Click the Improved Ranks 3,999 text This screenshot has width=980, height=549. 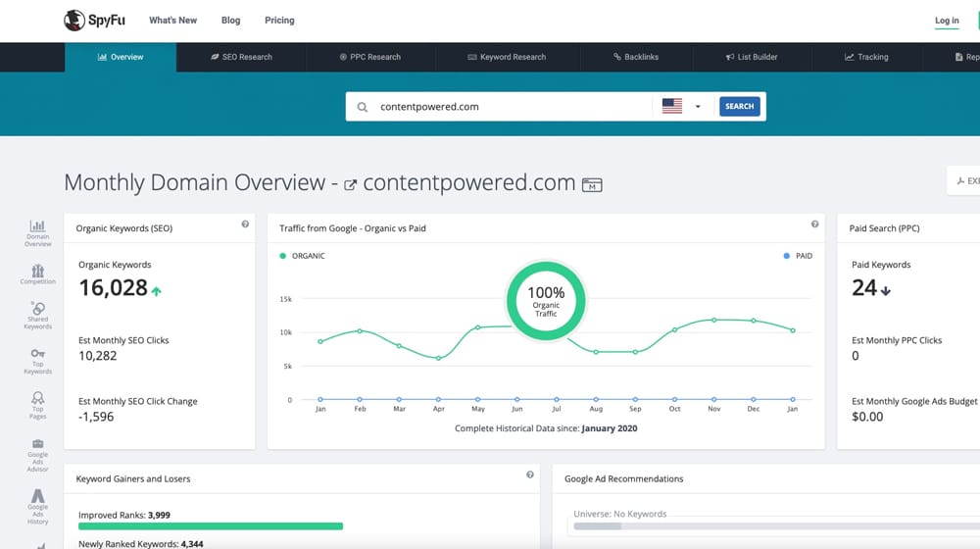pyautogui.click(x=124, y=516)
